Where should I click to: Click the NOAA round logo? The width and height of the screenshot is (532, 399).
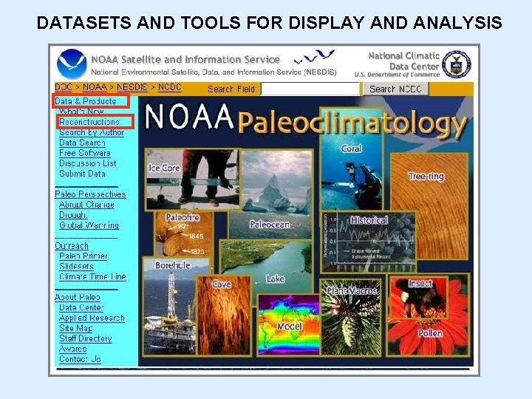point(72,64)
